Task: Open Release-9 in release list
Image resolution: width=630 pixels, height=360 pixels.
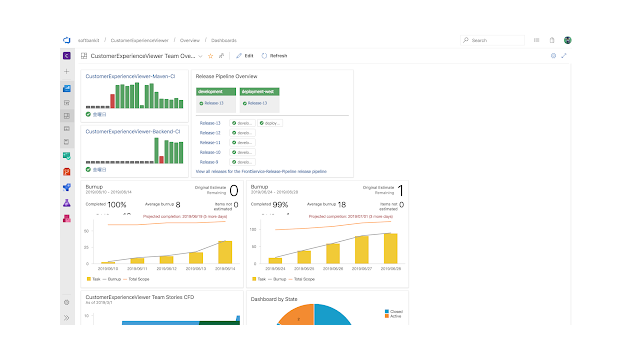Action: tap(209, 162)
